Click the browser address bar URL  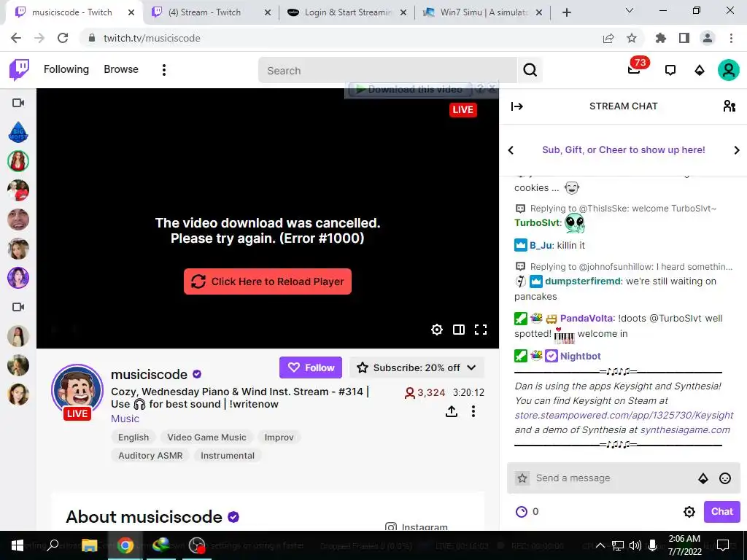pos(152,38)
